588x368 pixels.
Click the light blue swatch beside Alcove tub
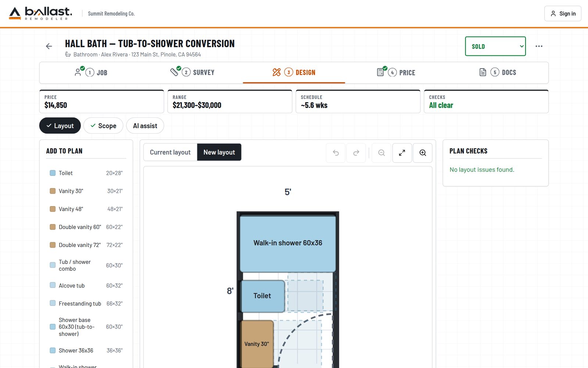point(53,285)
